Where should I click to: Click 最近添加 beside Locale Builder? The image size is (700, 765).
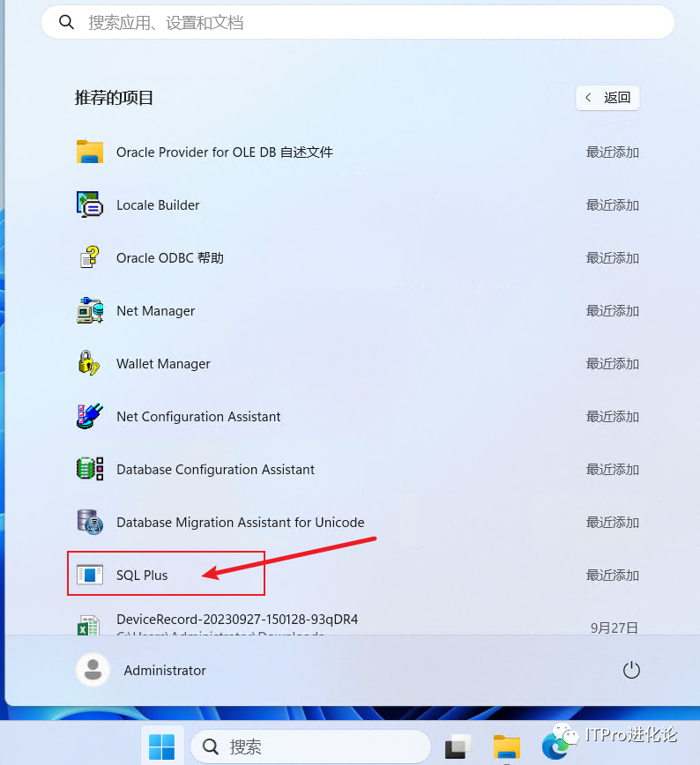[612, 204]
